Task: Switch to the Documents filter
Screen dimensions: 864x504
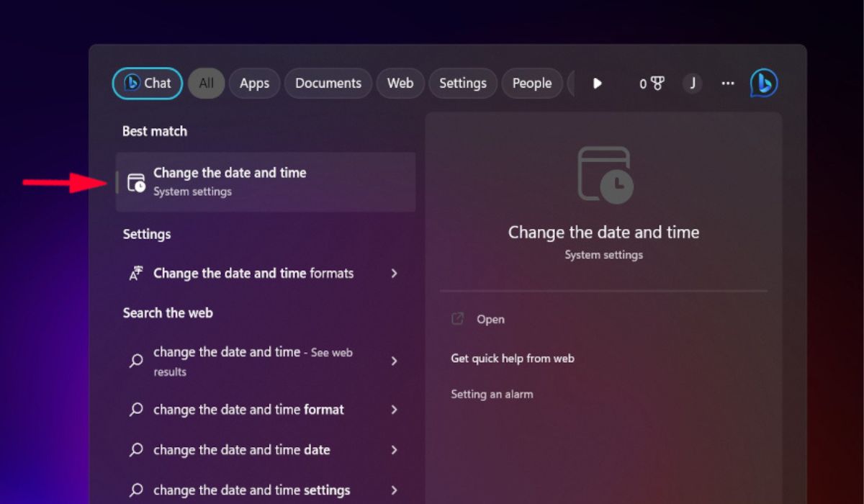Action: pos(328,83)
